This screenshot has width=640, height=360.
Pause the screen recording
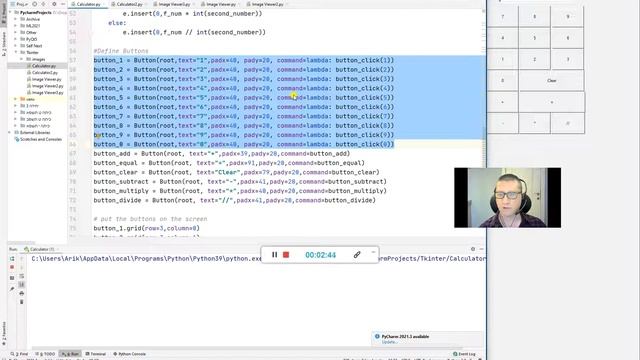(x=274, y=255)
